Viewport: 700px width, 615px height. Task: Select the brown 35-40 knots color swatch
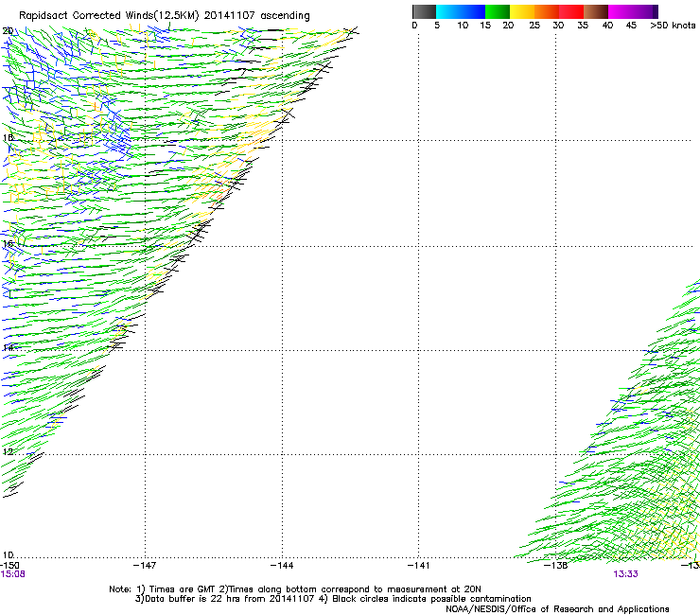596,11
